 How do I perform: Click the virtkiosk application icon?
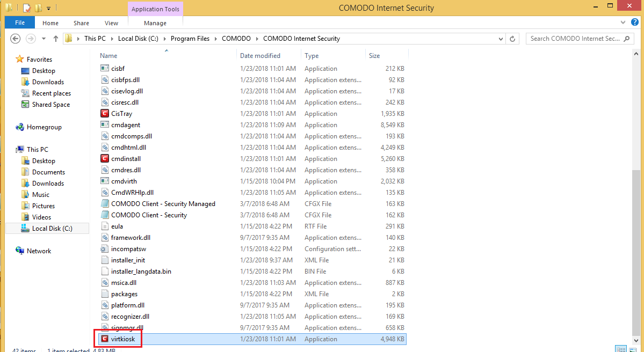click(x=104, y=339)
